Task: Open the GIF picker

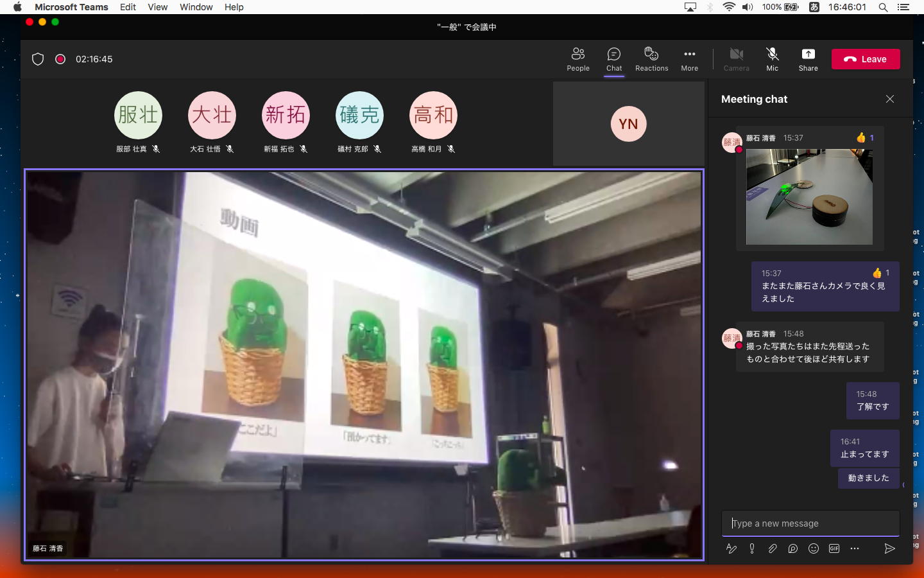Action: click(x=834, y=548)
